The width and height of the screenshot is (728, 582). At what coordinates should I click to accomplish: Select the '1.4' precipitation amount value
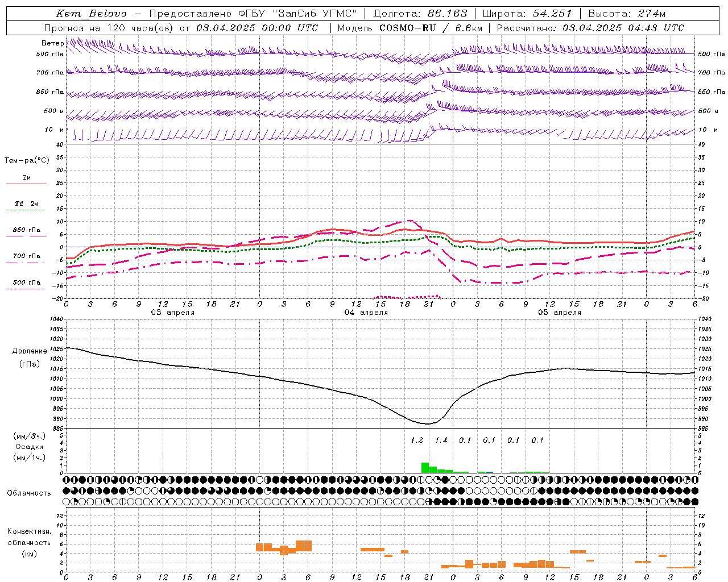(x=441, y=440)
